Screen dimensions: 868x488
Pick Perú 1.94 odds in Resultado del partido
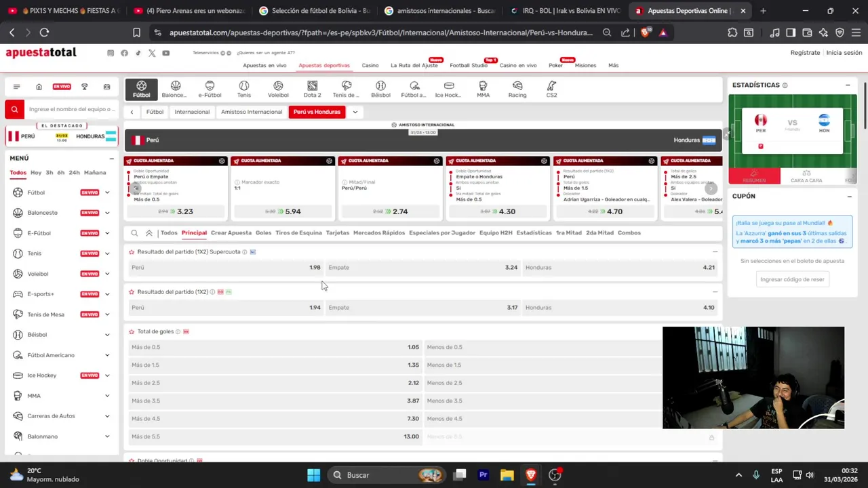coord(226,308)
